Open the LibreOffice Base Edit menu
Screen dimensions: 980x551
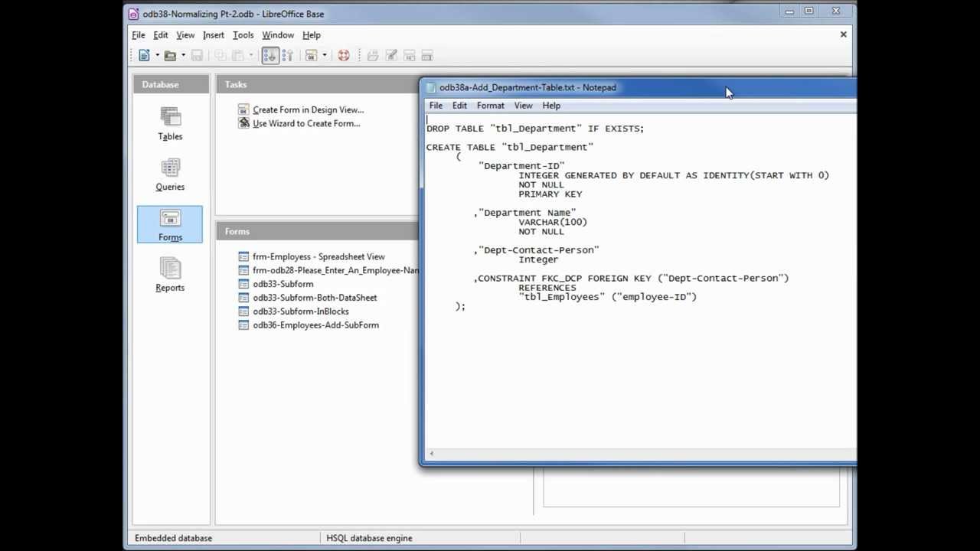(161, 35)
